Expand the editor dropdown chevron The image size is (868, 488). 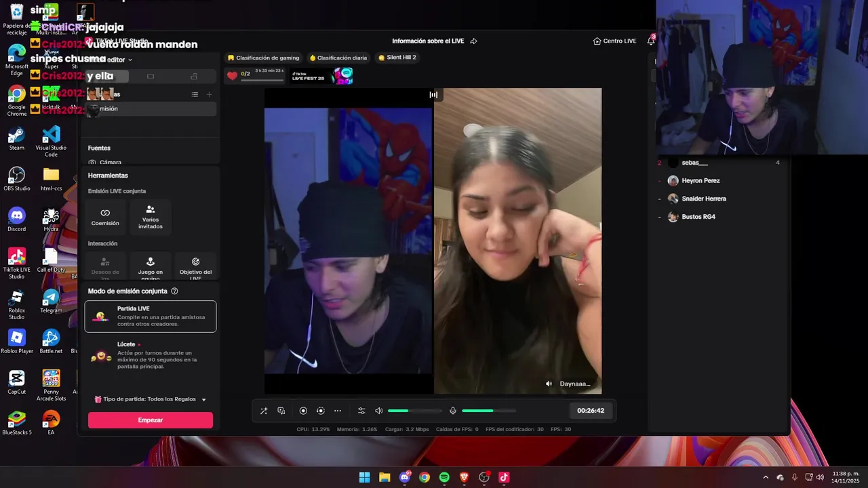point(130,60)
